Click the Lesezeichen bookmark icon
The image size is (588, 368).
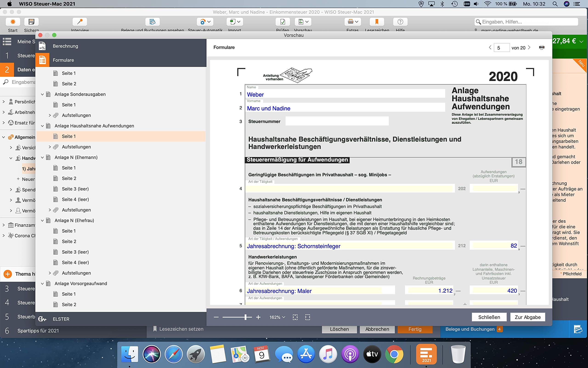click(377, 22)
